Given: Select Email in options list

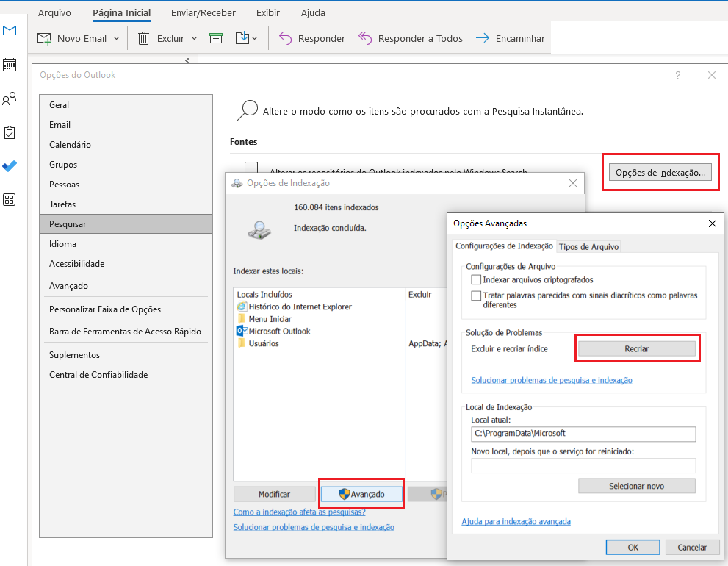Looking at the screenshot, I should tap(126, 125).
